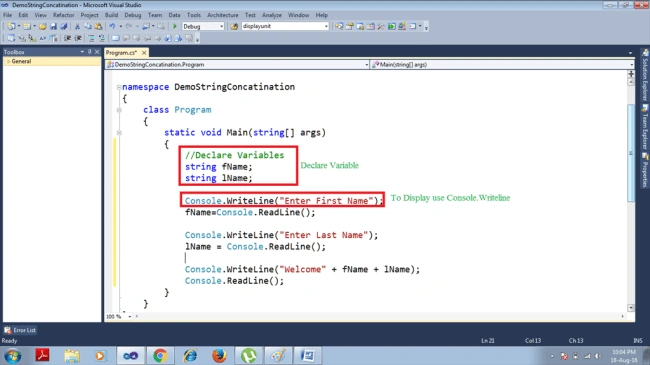Open Toolbox window position dropdown arrow
Image resolution: width=650 pixels, height=365 pixels.
pyautogui.click(x=82, y=52)
